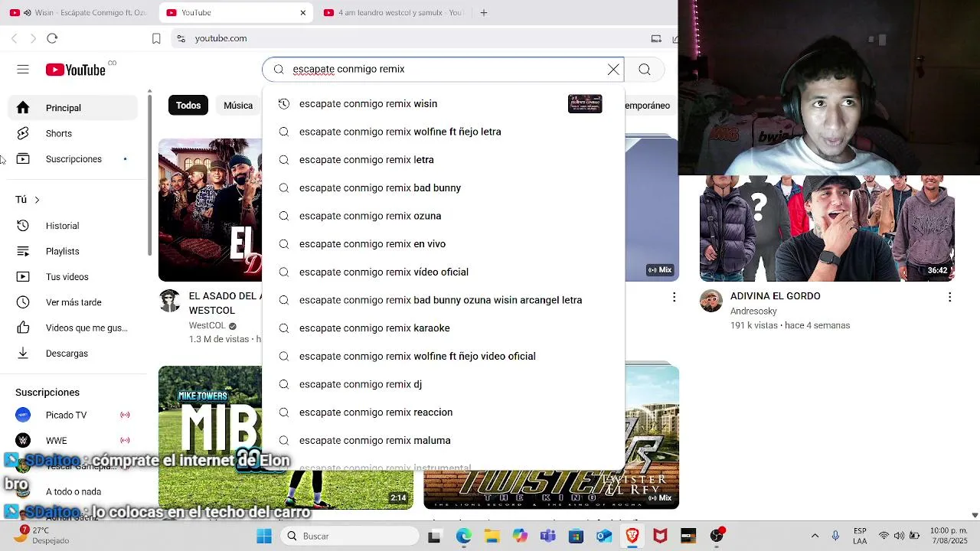The image size is (980, 551).
Task: Click the tray microphone icon
Action: point(835,536)
